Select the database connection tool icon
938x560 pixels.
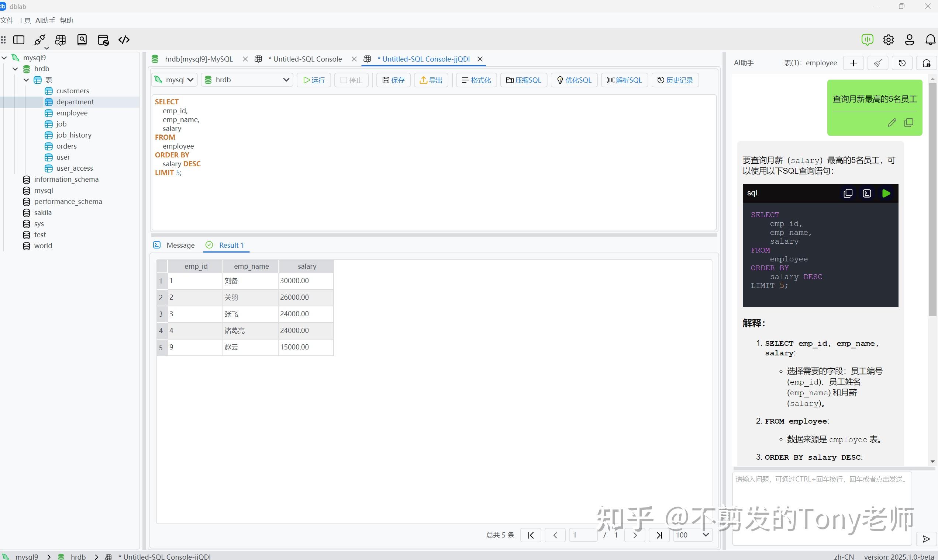click(39, 39)
